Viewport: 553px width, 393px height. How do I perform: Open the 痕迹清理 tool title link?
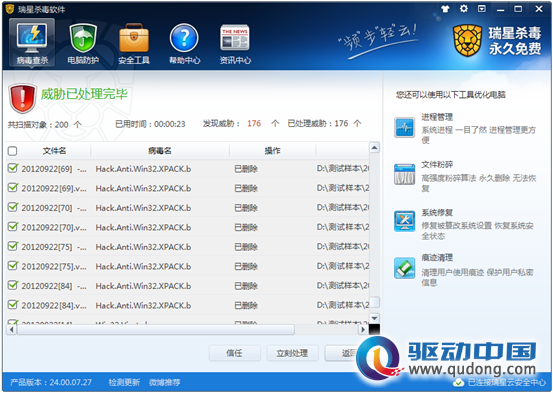[x=437, y=258]
